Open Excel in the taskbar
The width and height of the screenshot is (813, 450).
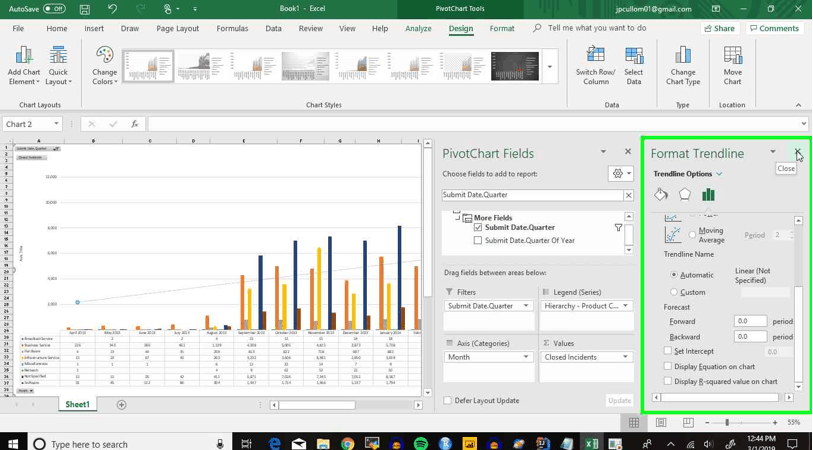pyautogui.click(x=591, y=443)
